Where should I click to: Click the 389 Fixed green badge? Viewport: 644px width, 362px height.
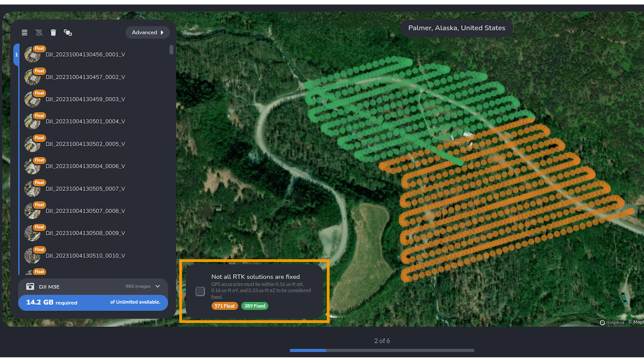click(255, 306)
